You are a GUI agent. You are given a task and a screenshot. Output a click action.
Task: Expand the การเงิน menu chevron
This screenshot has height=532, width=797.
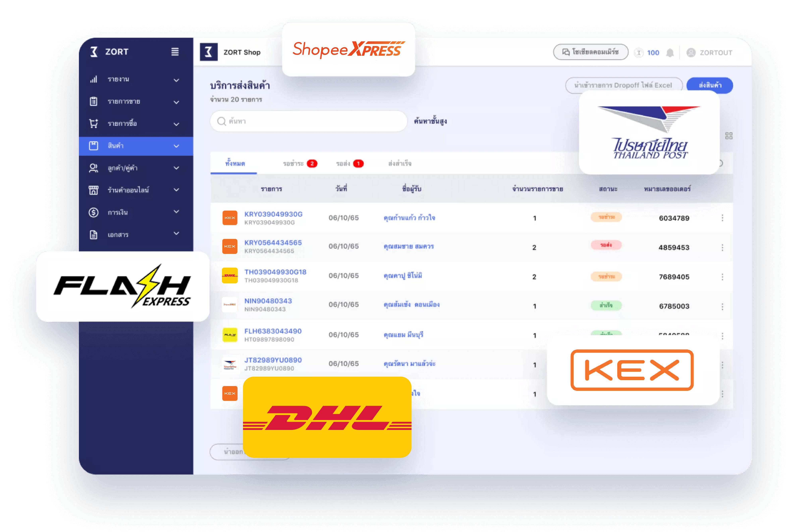(177, 211)
